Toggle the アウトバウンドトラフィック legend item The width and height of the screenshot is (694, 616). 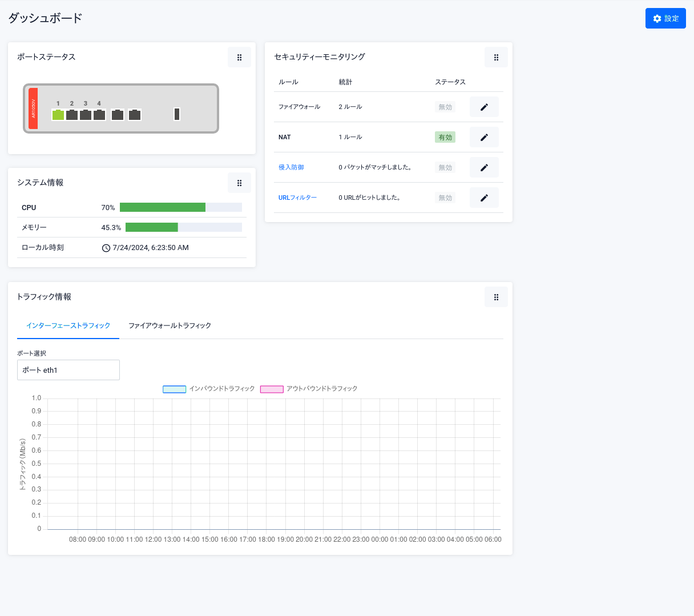(309, 389)
